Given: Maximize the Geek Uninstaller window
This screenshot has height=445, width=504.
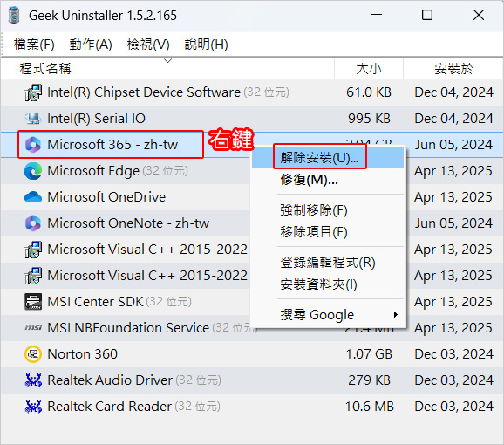Looking at the screenshot, I should pos(427,15).
